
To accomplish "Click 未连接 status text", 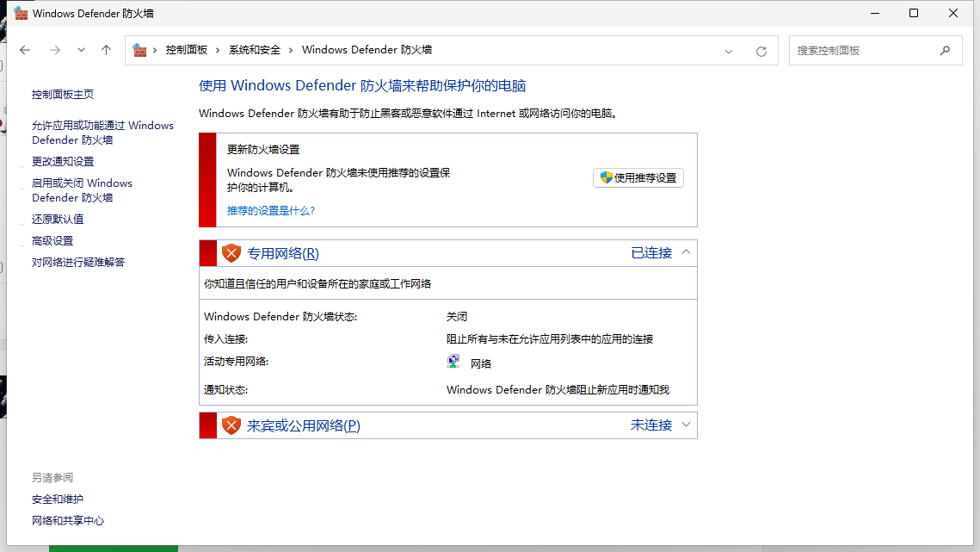I will pos(651,425).
